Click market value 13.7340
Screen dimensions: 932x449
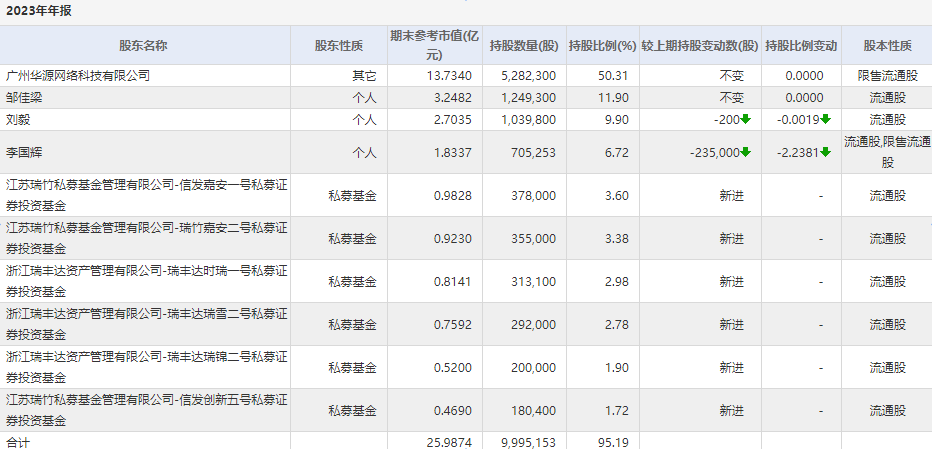[x=449, y=76]
